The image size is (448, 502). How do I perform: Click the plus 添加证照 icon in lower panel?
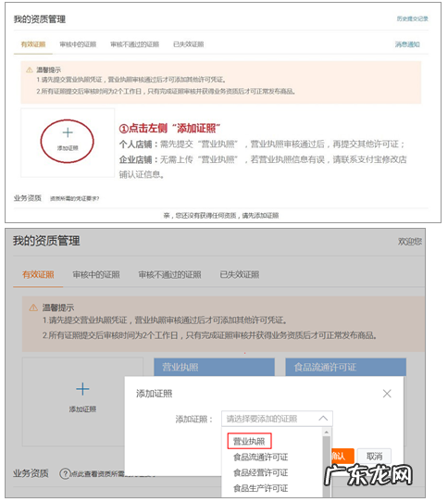click(82, 389)
